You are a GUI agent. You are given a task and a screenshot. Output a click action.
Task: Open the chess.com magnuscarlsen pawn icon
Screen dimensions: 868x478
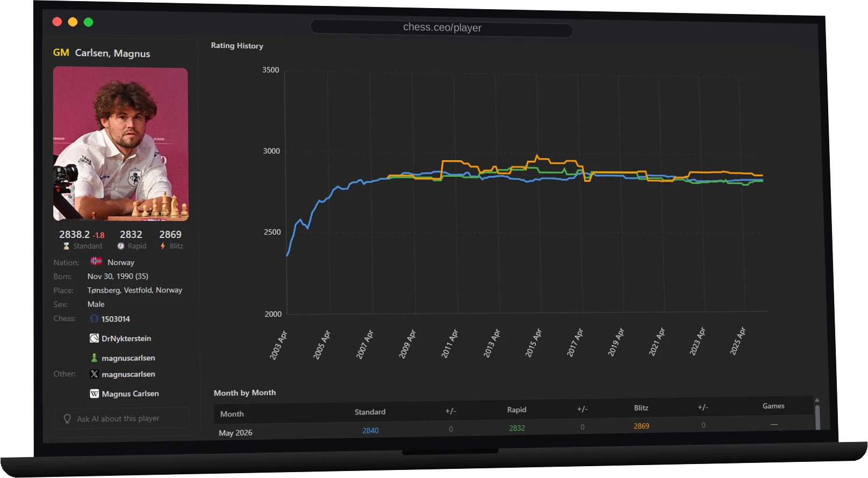(x=94, y=358)
